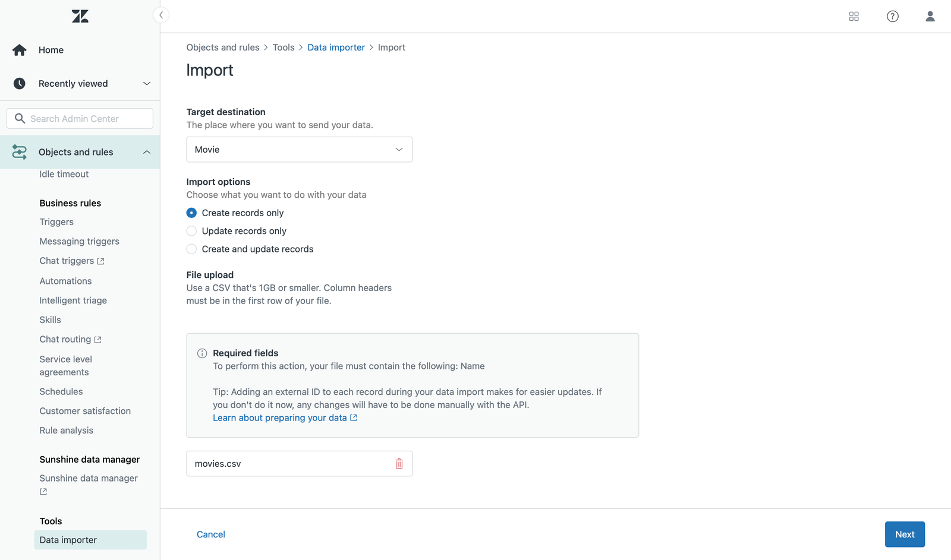Screen dimensions: 951x560
Task: Select the Create records only option
Action: coord(191,213)
